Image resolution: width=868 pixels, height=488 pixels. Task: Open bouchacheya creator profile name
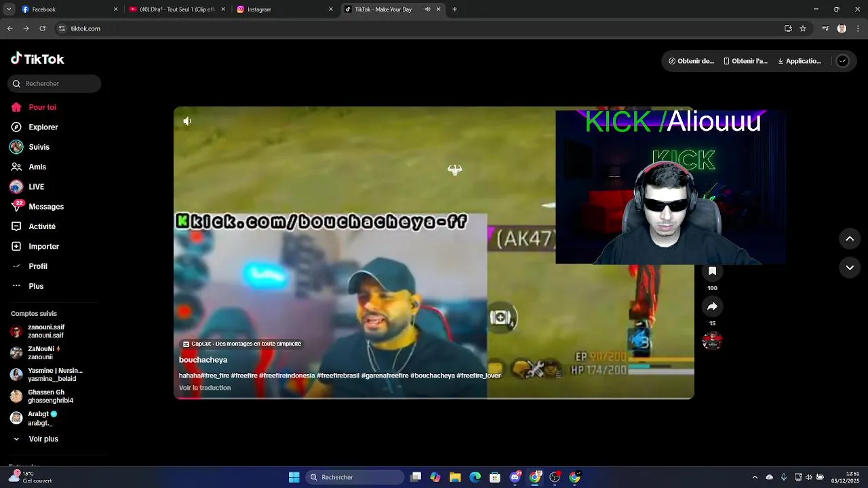tap(203, 360)
